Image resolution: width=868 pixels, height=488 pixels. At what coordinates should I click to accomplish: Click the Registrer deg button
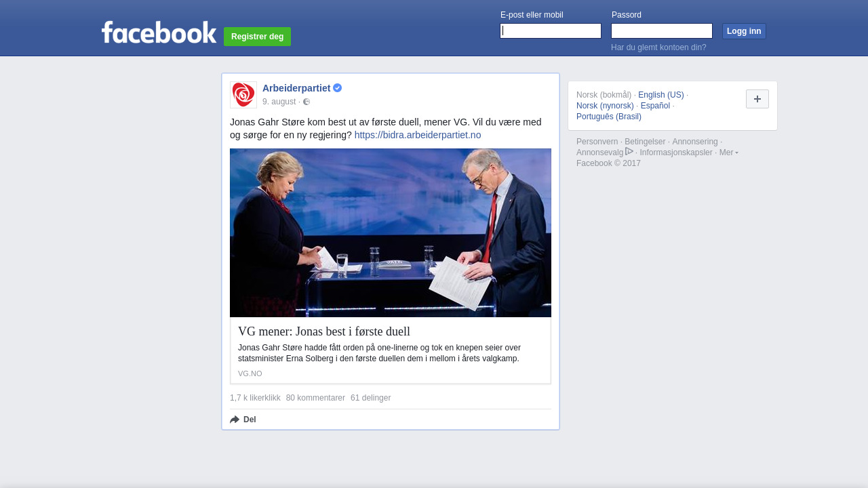(257, 37)
